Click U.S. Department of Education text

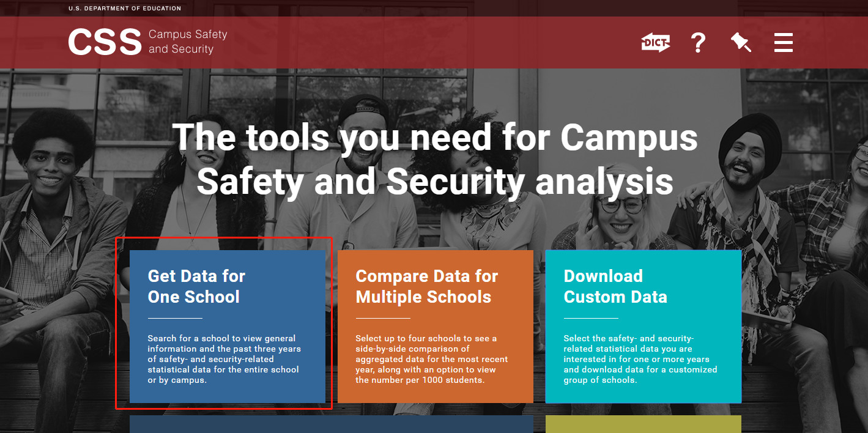coord(125,9)
